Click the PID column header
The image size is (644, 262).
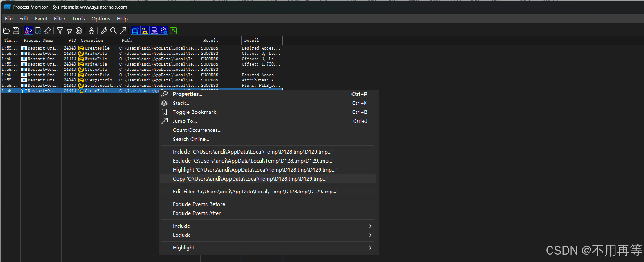tap(70, 41)
